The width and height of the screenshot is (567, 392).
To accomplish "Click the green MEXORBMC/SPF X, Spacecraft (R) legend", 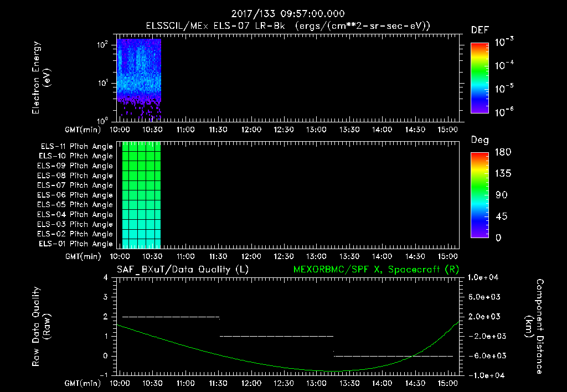I will [376, 270].
